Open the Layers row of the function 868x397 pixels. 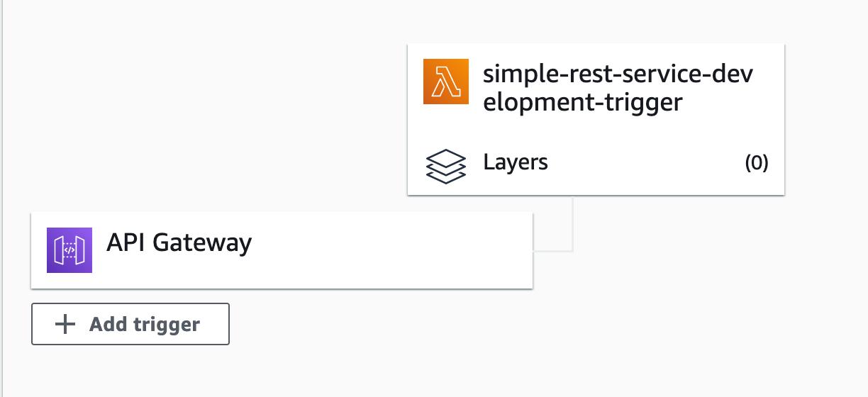[596, 163]
